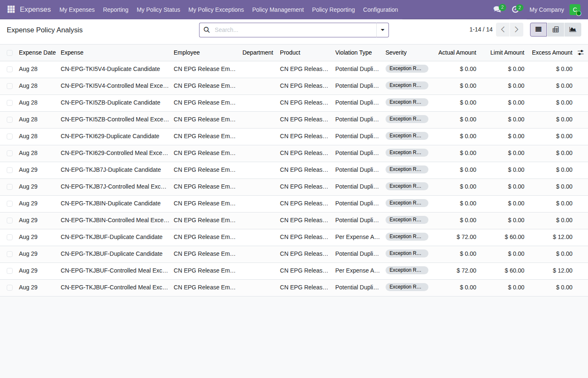The height and width of the screenshot is (378, 588).
Task: Open My Policy Status menu
Action: (158, 10)
